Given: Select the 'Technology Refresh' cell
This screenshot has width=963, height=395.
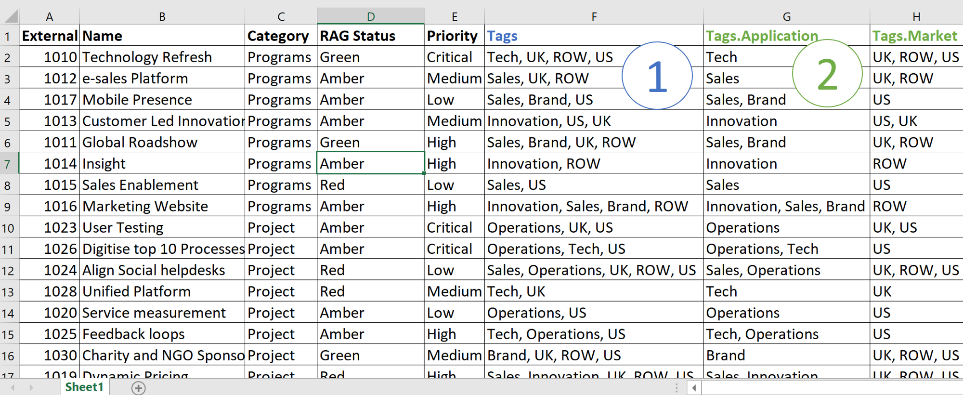Looking at the screenshot, I should coord(162,57).
